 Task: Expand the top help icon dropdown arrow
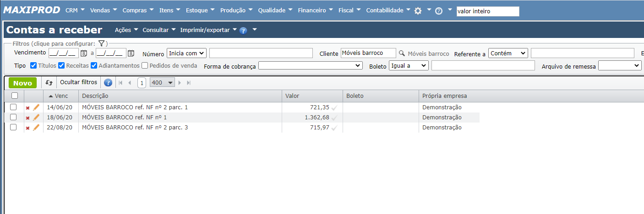coord(450,10)
